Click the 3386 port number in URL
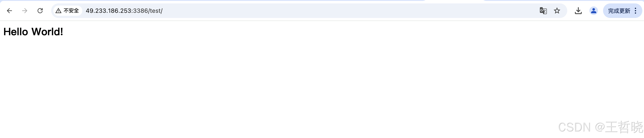The height and width of the screenshot is (138, 644). coord(141,11)
